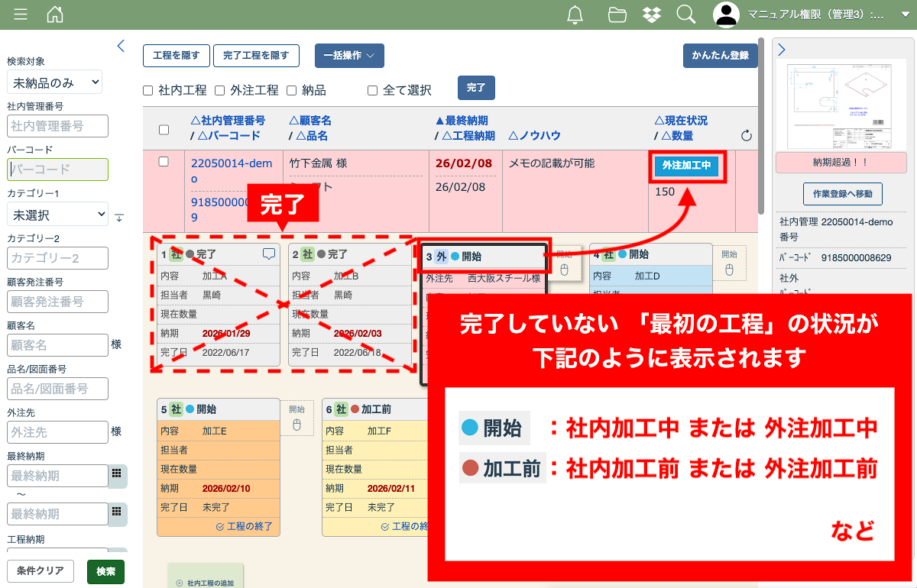
Task: Enable the 社内工程 checkbox
Action: point(148,91)
